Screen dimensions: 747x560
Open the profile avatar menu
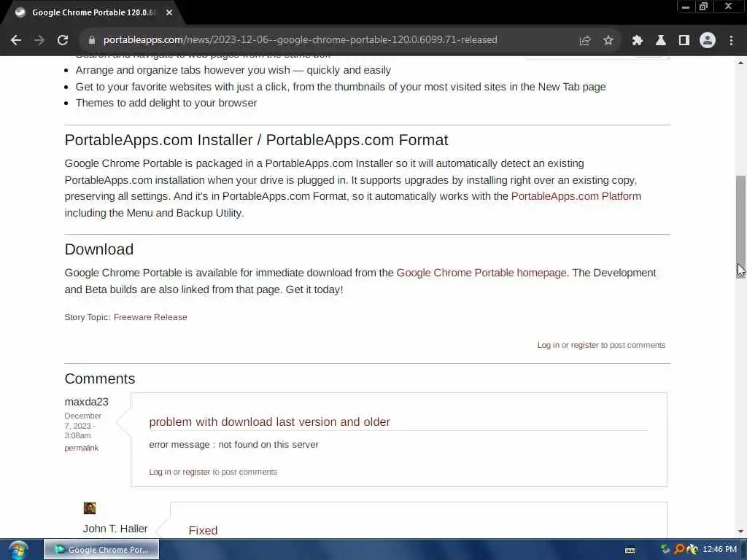click(x=708, y=41)
